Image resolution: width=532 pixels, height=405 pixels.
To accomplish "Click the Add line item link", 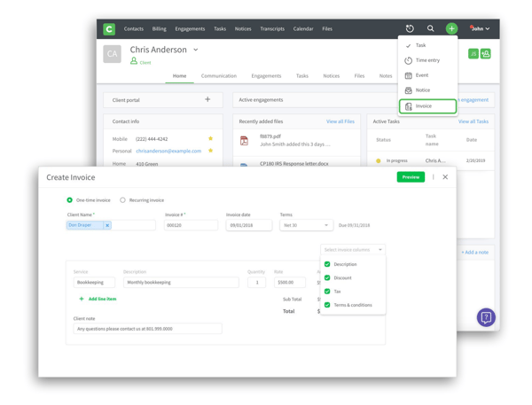I will (x=102, y=299).
